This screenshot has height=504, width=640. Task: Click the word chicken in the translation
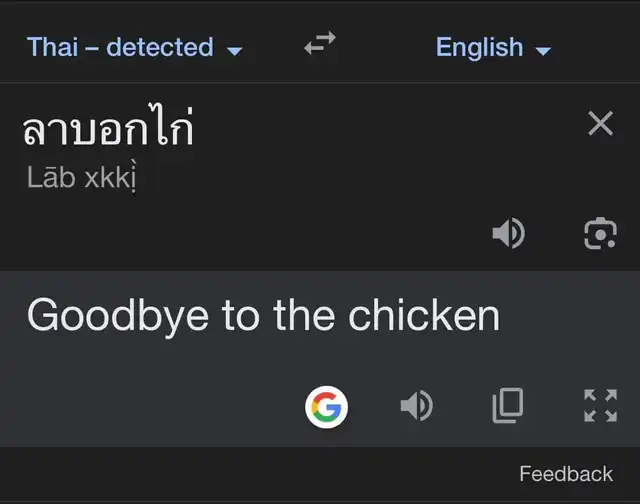pos(424,315)
